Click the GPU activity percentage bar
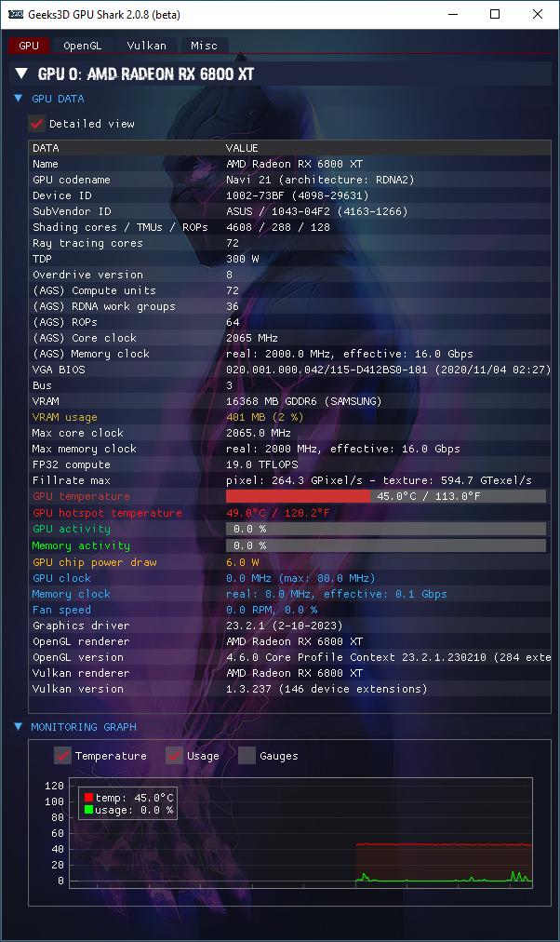This screenshot has width=560, height=942. click(386, 529)
